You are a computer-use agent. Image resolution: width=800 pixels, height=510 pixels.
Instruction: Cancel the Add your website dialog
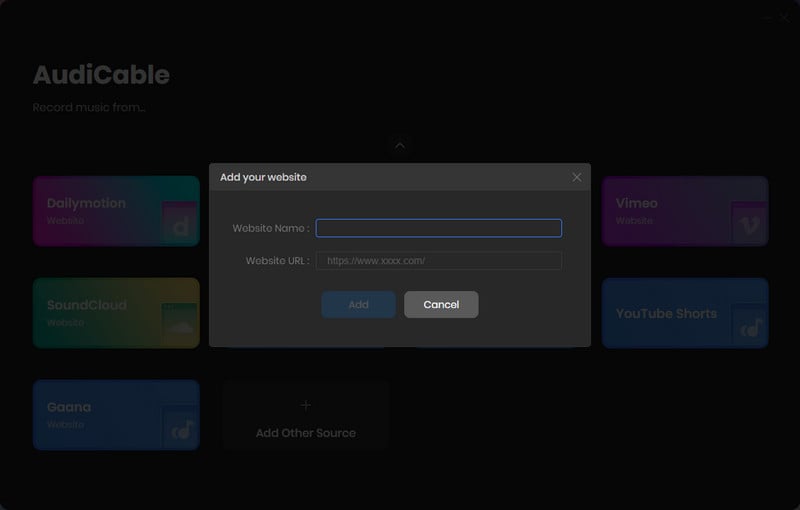[x=441, y=304]
